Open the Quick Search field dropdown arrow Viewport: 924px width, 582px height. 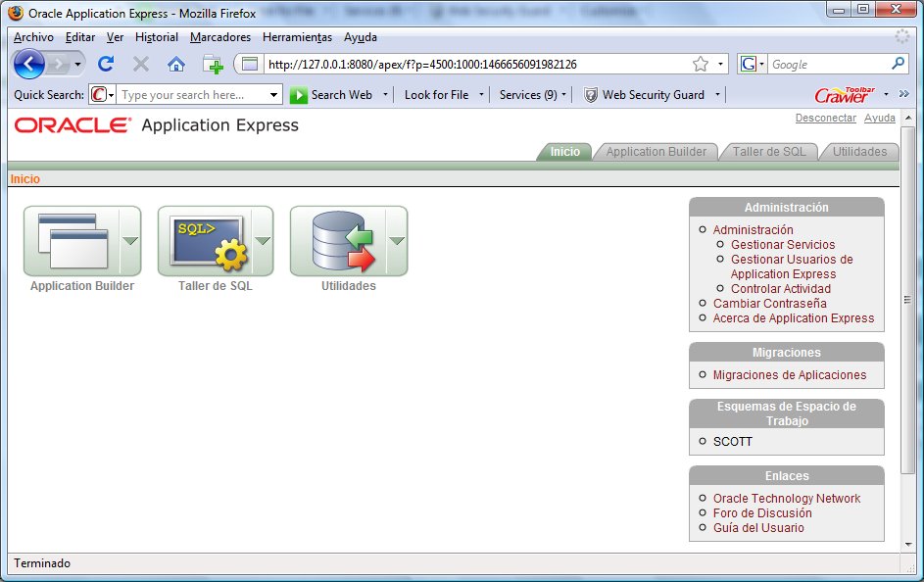coord(274,95)
